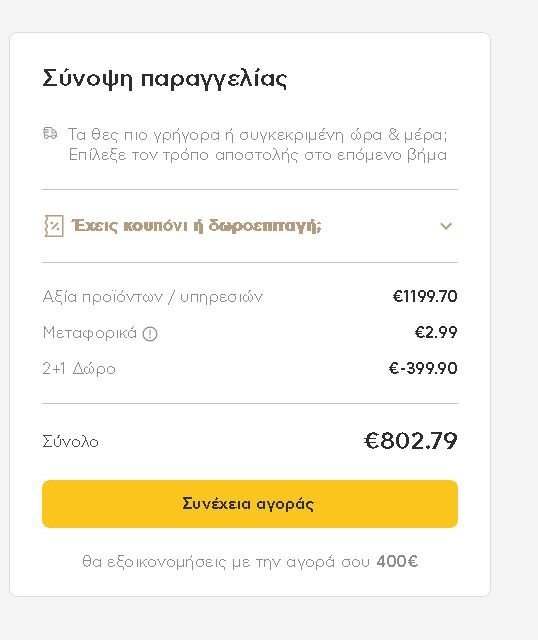Click the divider line above Σύνολο

coord(250,403)
